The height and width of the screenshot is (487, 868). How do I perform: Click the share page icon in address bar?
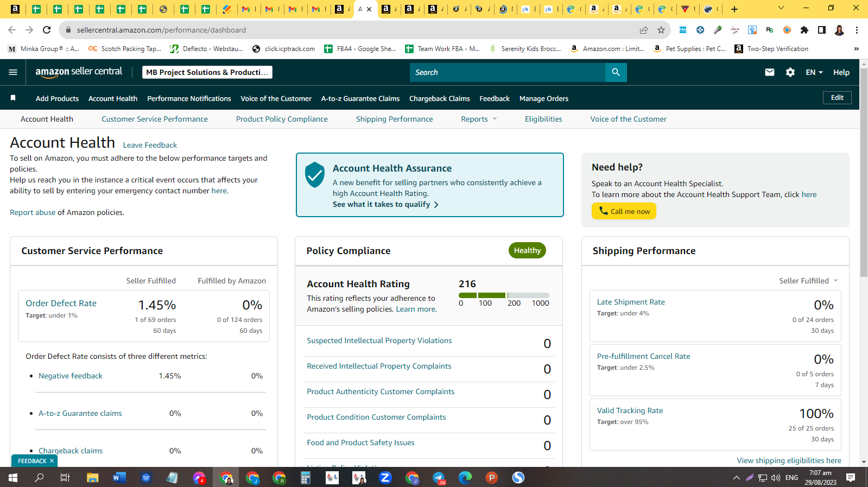(644, 30)
